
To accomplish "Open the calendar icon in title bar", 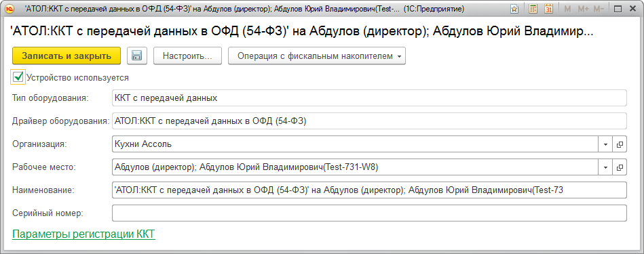I will tap(548, 9).
